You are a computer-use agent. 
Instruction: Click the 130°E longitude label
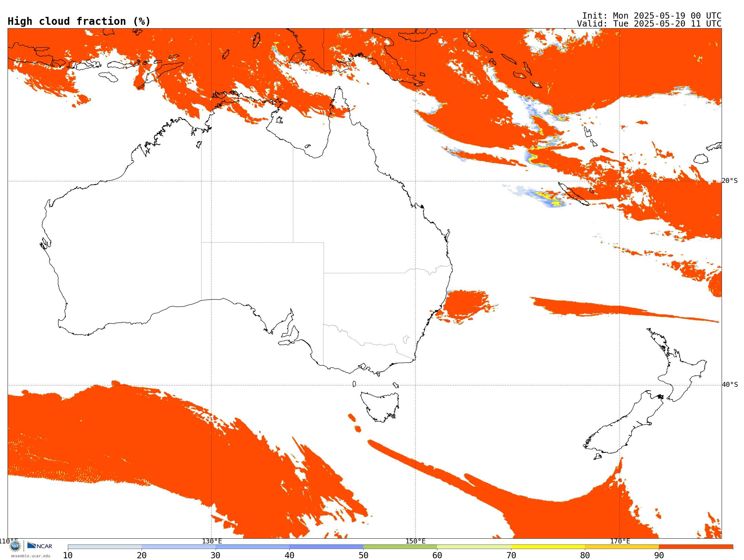click(212, 541)
